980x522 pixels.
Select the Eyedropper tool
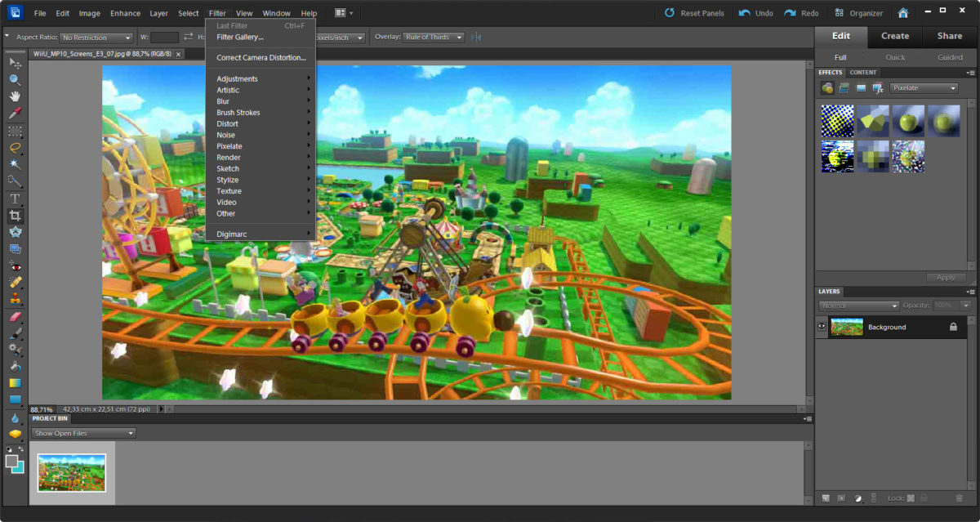(x=15, y=113)
